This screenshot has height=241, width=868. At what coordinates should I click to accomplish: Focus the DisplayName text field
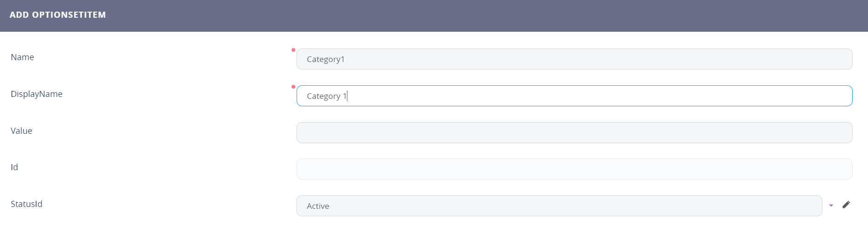coord(574,96)
